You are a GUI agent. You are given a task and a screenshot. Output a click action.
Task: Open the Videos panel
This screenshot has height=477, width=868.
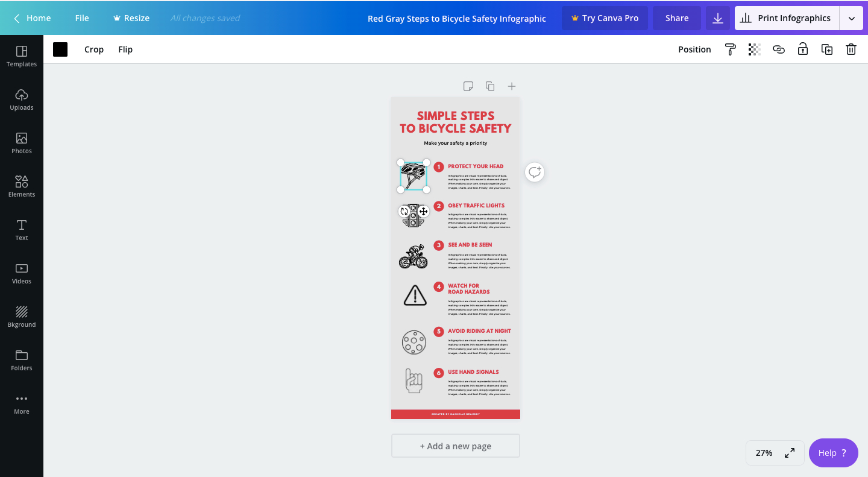[x=22, y=273]
